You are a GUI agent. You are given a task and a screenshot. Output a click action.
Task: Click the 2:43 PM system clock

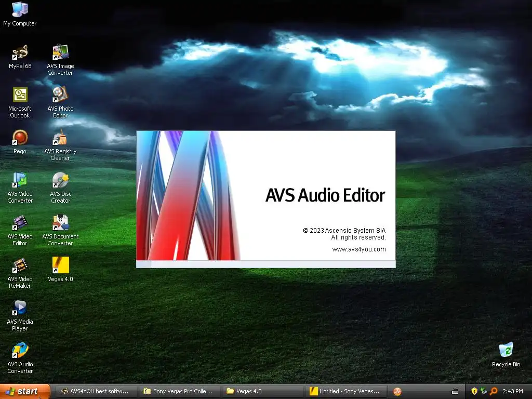click(x=512, y=391)
